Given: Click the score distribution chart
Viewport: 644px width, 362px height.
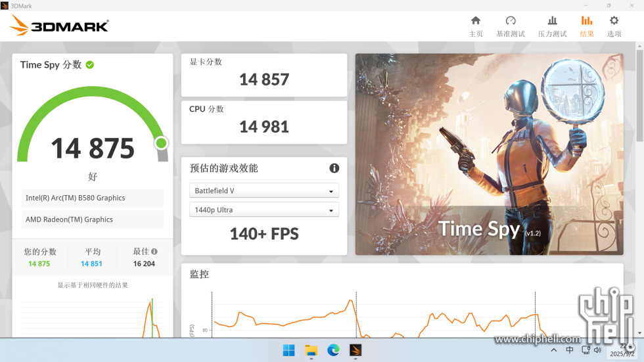Looking at the screenshot, I should coord(93,317).
